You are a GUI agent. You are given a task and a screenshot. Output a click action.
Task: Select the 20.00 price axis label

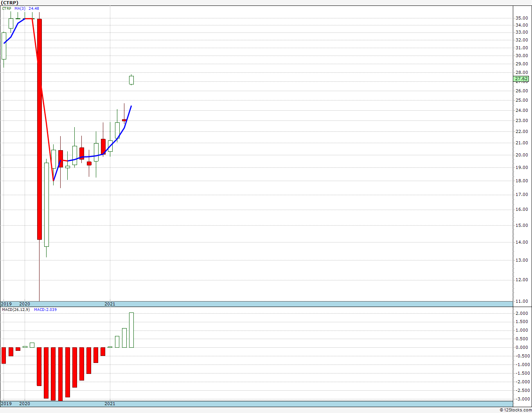pyautogui.click(x=521, y=155)
